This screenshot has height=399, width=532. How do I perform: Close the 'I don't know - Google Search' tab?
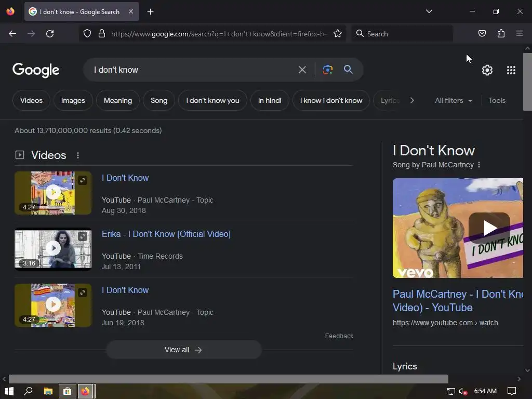(x=131, y=11)
